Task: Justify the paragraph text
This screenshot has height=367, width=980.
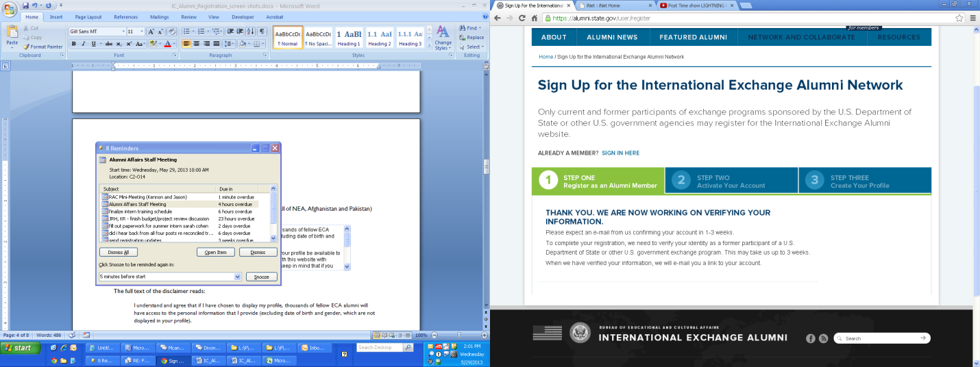Action: click(216, 44)
